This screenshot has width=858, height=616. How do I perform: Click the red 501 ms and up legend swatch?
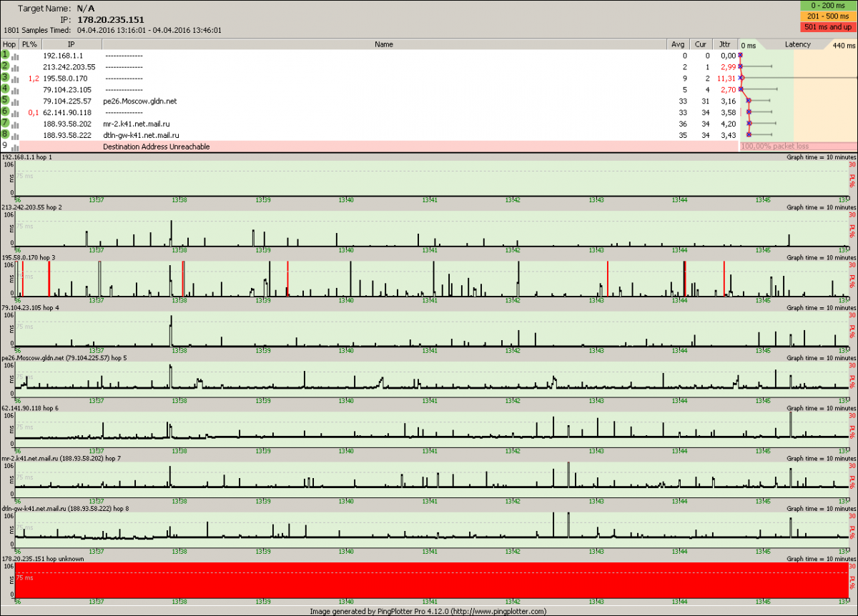click(827, 27)
